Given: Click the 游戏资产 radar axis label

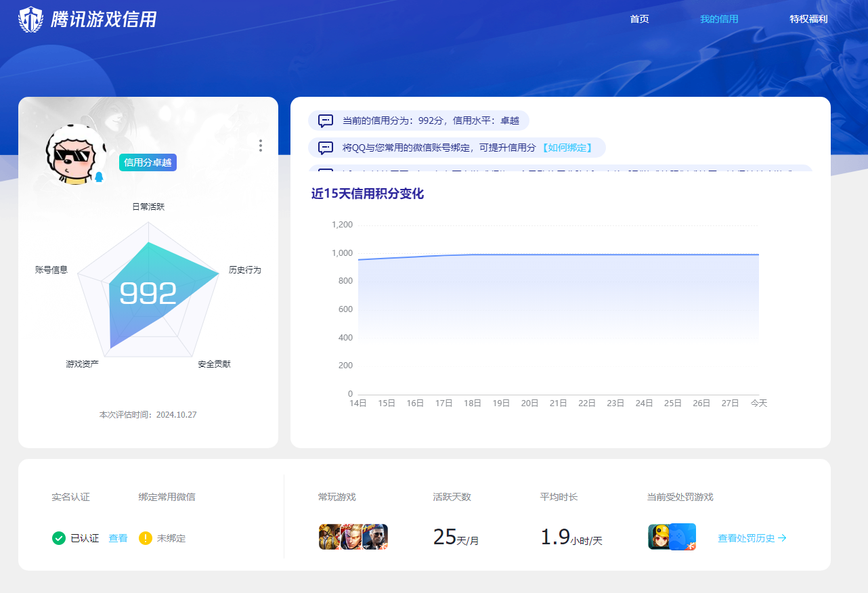Looking at the screenshot, I should (x=82, y=364).
